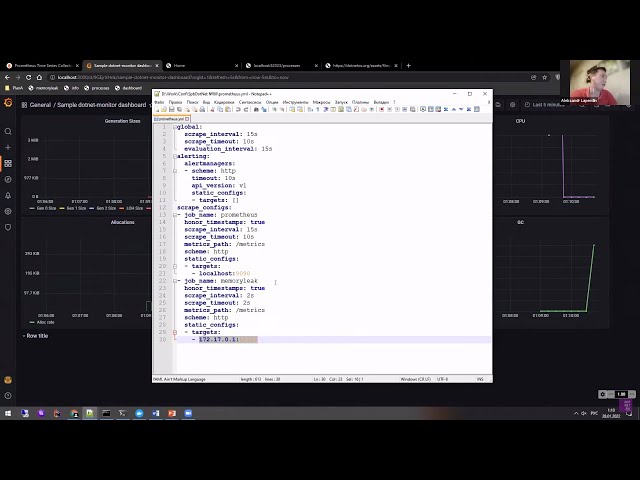Click the Cut scissors toolbar icon
The height and width of the screenshot is (480, 640).
pyautogui.click(x=213, y=109)
